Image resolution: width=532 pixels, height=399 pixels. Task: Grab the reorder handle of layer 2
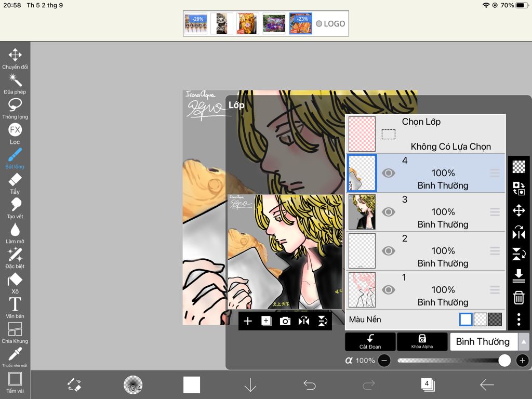click(495, 251)
